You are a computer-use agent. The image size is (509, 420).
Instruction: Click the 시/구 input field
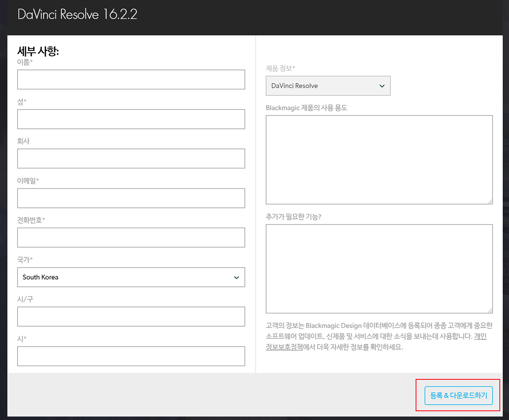131,316
